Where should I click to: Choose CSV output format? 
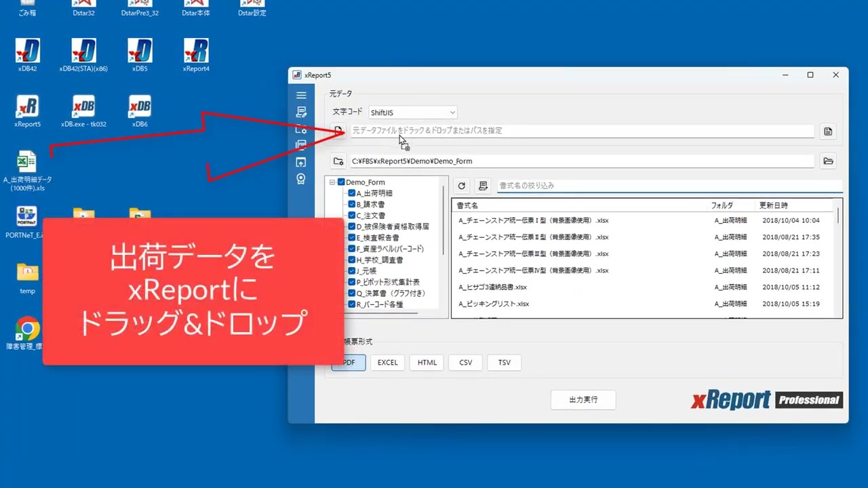[x=465, y=363]
